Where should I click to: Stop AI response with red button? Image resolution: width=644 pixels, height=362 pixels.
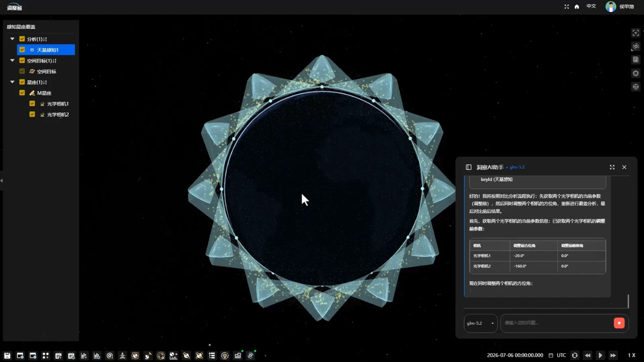click(x=619, y=323)
